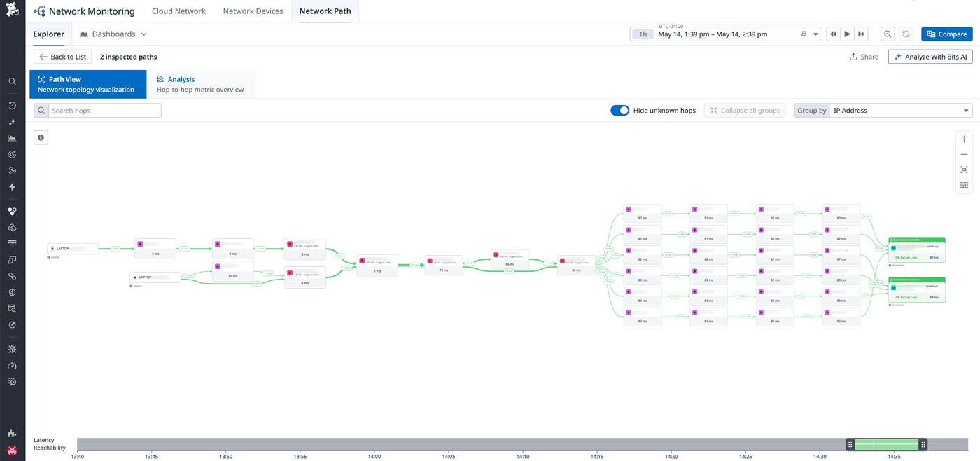Click the left handle of the timeline selection
The image size is (980, 461).
pyautogui.click(x=850, y=444)
